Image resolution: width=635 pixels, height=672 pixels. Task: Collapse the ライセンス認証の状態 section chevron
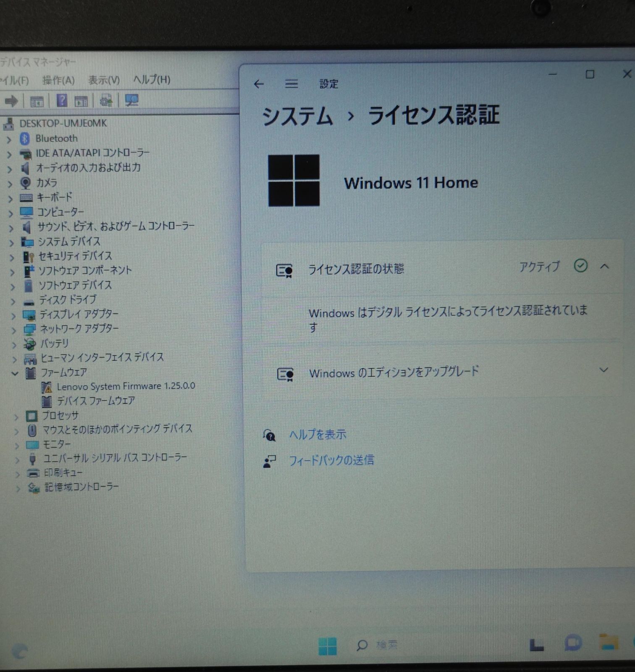coord(604,266)
